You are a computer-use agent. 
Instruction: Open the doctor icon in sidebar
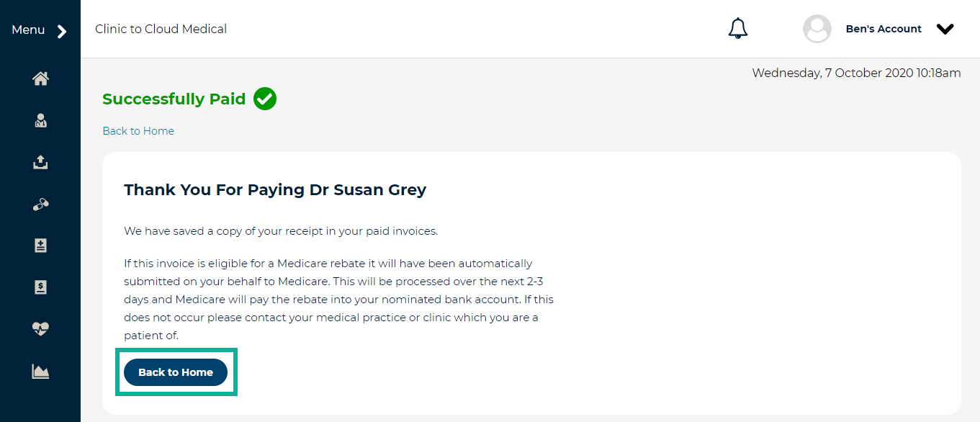point(40,121)
